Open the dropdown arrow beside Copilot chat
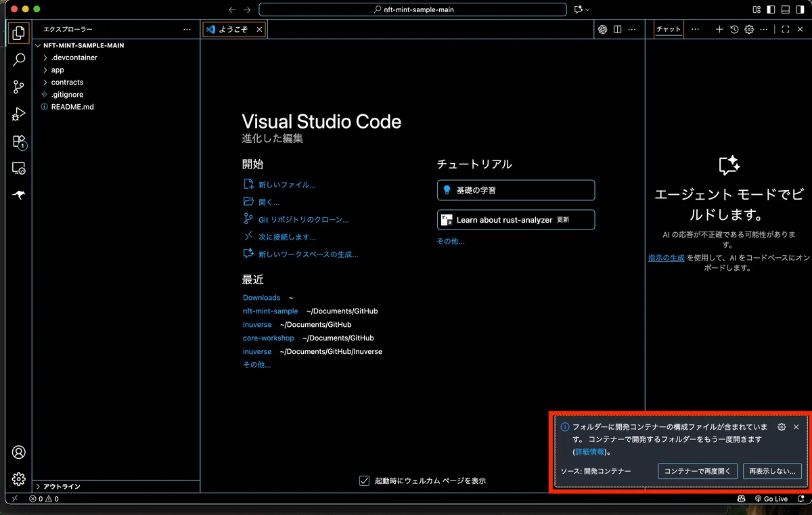 (x=587, y=9)
